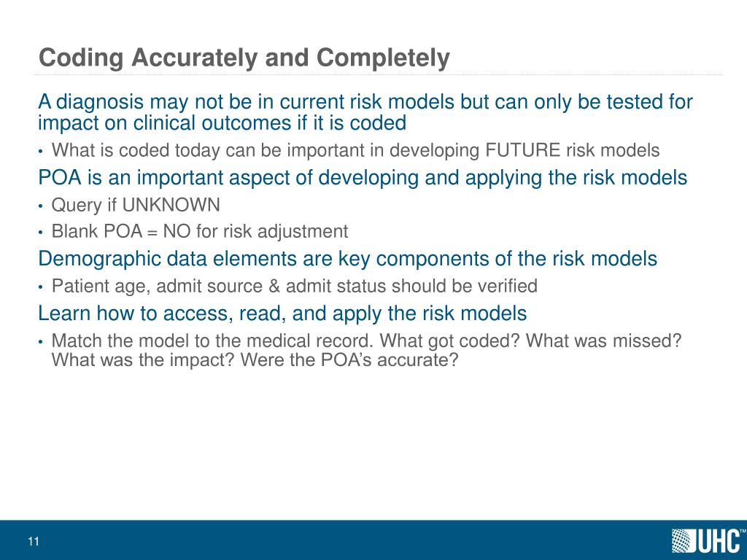The width and height of the screenshot is (747, 560).
Task: Click the bullet dot before 'Patient age'
Action: (x=42, y=287)
